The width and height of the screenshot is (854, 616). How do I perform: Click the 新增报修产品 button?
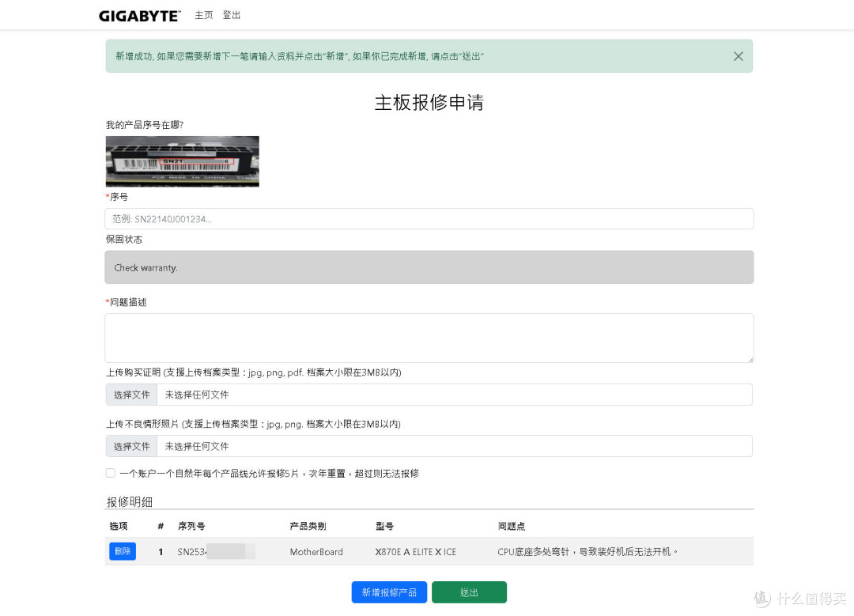pyautogui.click(x=389, y=592)
